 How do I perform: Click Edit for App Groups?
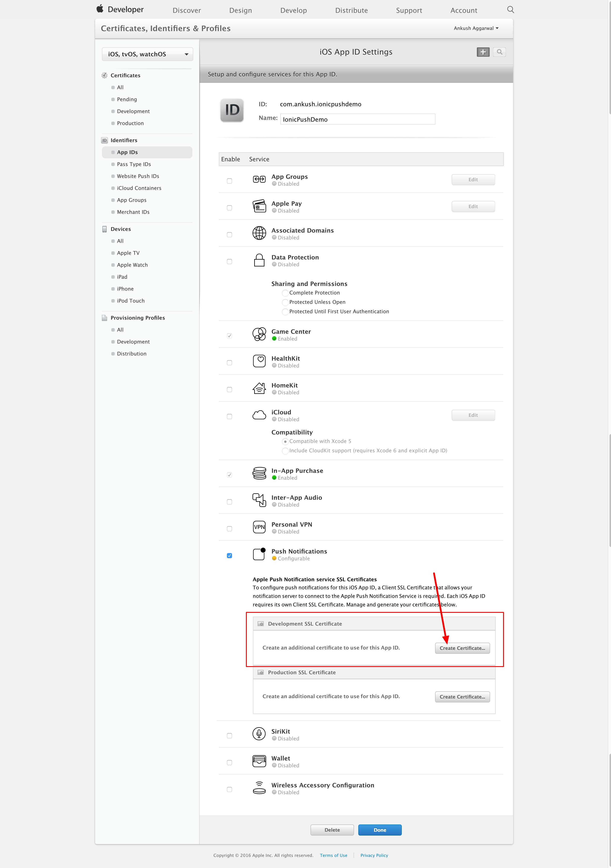[x=473, y=180]
